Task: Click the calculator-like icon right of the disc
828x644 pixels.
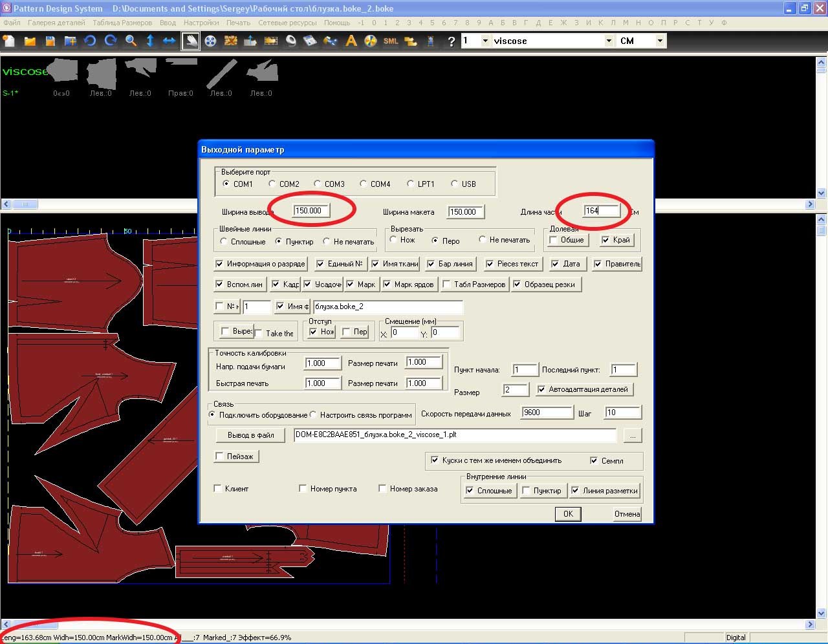Action: tap(310, 41)
